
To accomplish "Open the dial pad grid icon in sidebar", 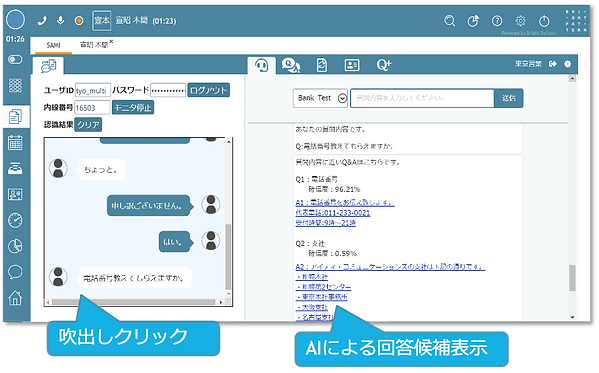I will [x=15, y=85].
